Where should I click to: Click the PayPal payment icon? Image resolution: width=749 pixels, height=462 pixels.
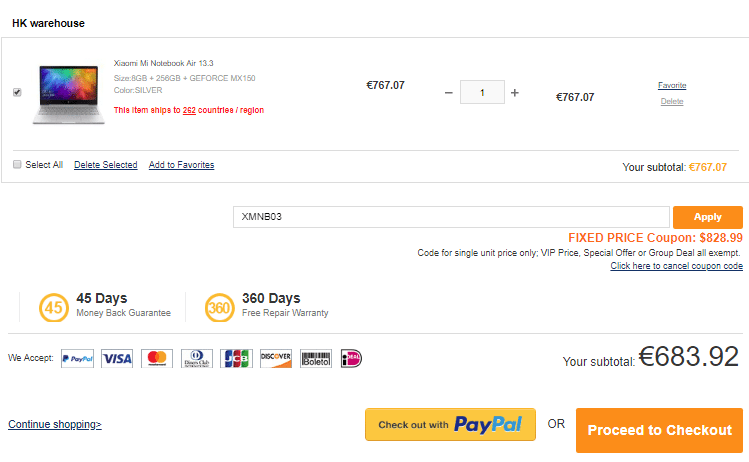[x=77, y=358]
